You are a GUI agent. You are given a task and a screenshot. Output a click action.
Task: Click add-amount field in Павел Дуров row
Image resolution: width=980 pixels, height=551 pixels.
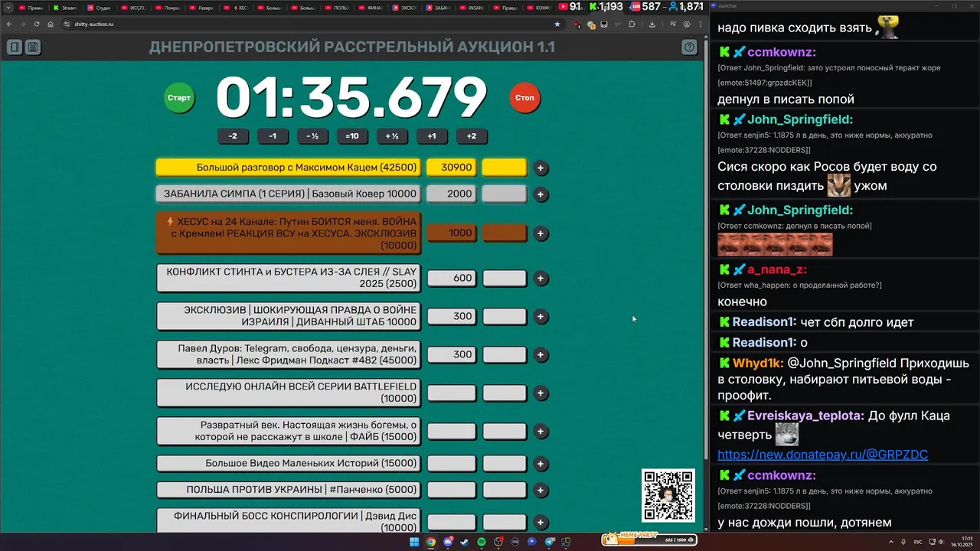tap(505, 354)
